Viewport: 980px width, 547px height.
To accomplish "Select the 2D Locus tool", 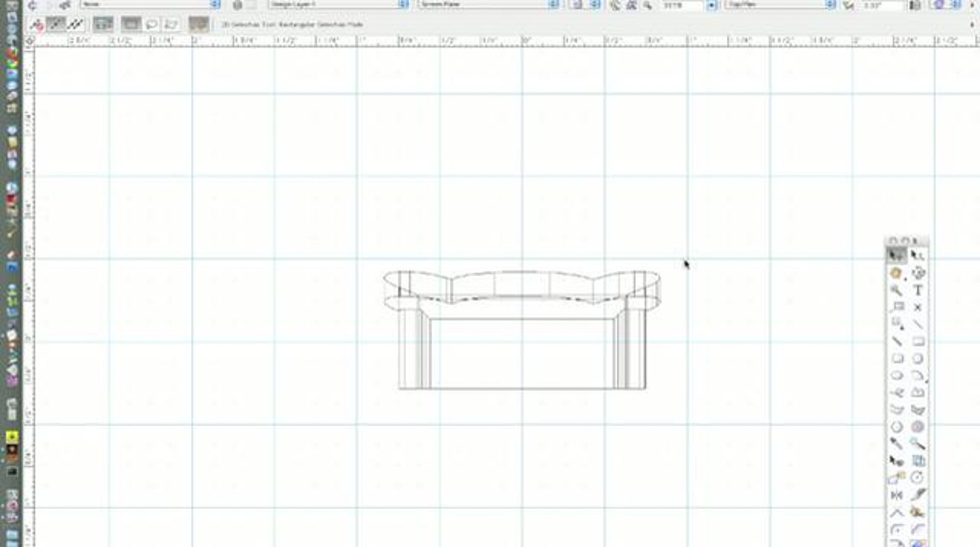I will [x=918, y=307].
